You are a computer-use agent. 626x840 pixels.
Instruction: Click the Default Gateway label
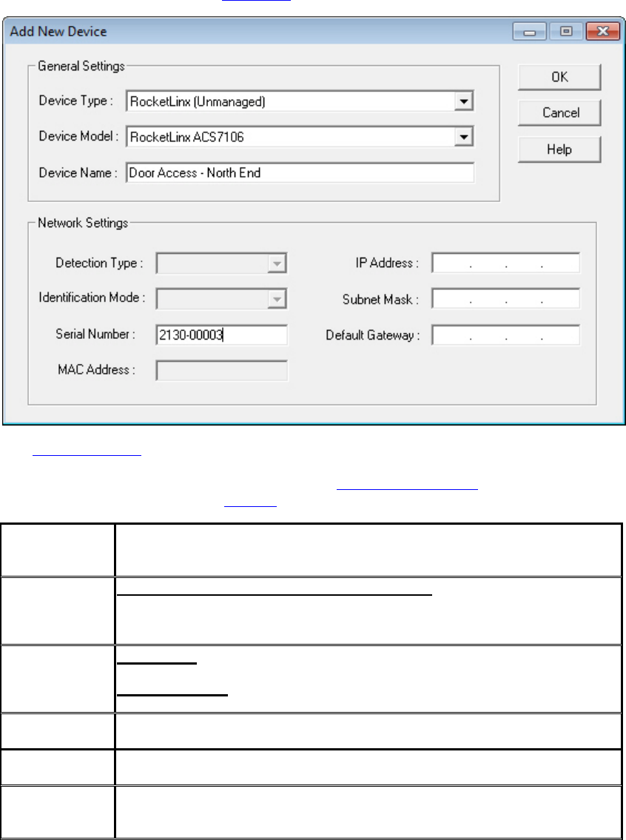[x=373, y=336]
